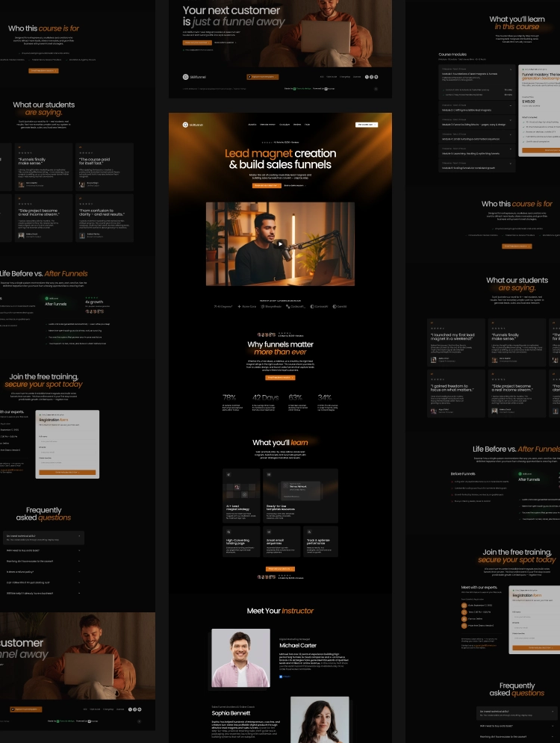
Task: Click the Skillfunnel logo in the header navigation
Action: coord(193,125)
